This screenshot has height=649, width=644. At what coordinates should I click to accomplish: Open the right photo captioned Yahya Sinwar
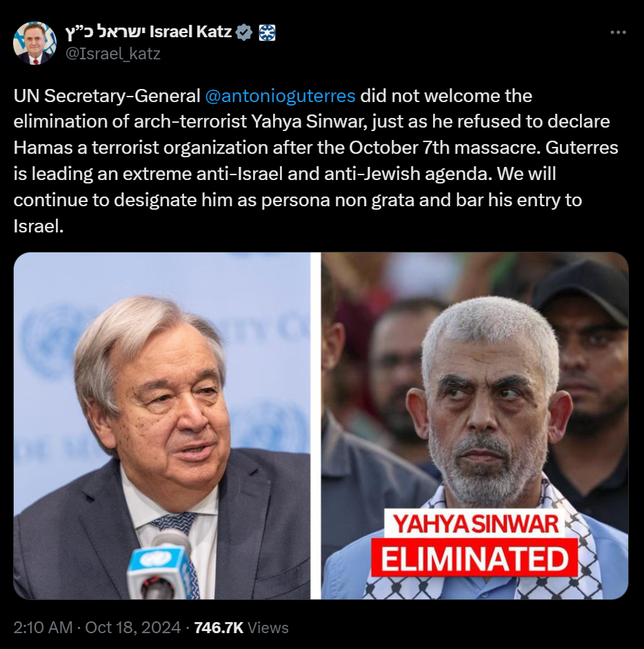[x=474, y=426]
